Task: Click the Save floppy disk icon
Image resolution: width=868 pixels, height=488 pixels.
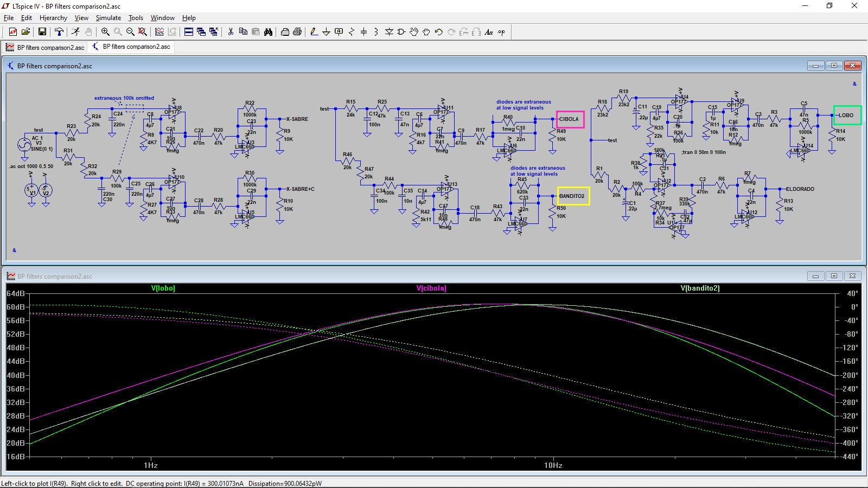Action: tap(42, 32)
